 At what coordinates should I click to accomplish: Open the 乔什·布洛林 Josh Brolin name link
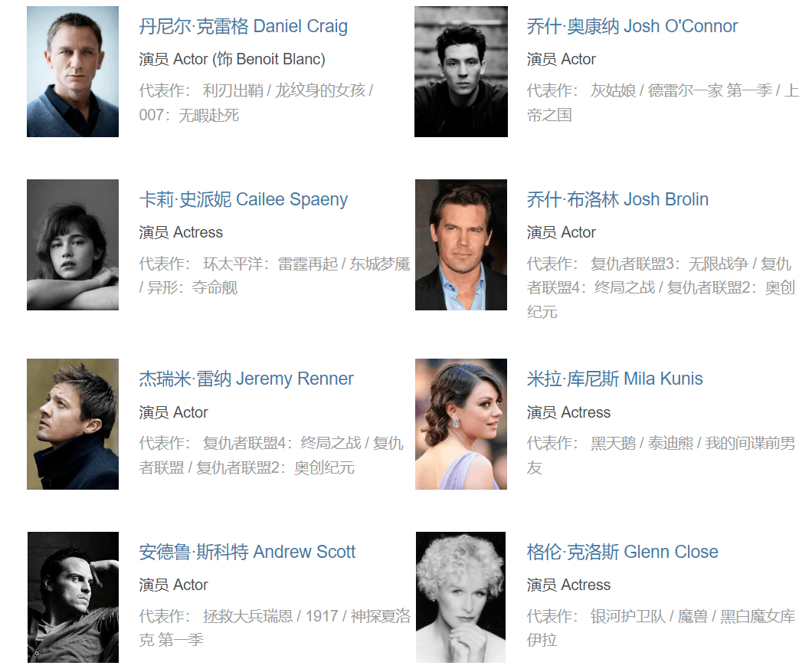click(x=617, y=199)
